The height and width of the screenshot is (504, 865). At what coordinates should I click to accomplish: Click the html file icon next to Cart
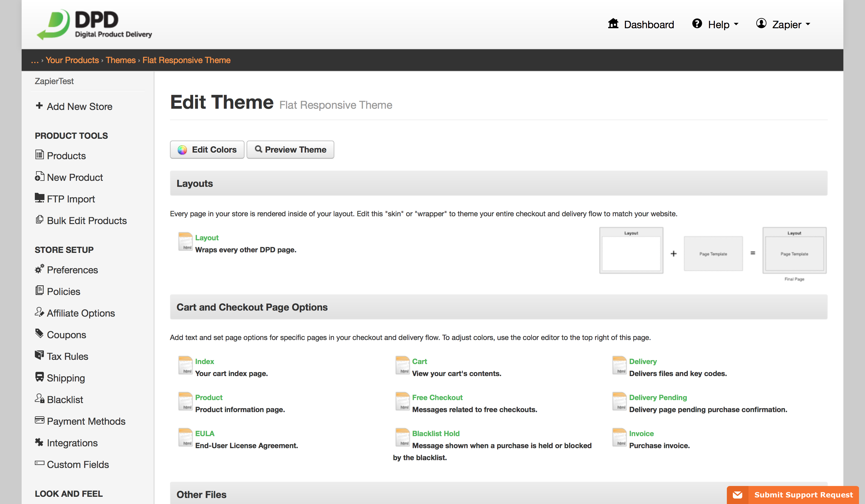(403, 365)
